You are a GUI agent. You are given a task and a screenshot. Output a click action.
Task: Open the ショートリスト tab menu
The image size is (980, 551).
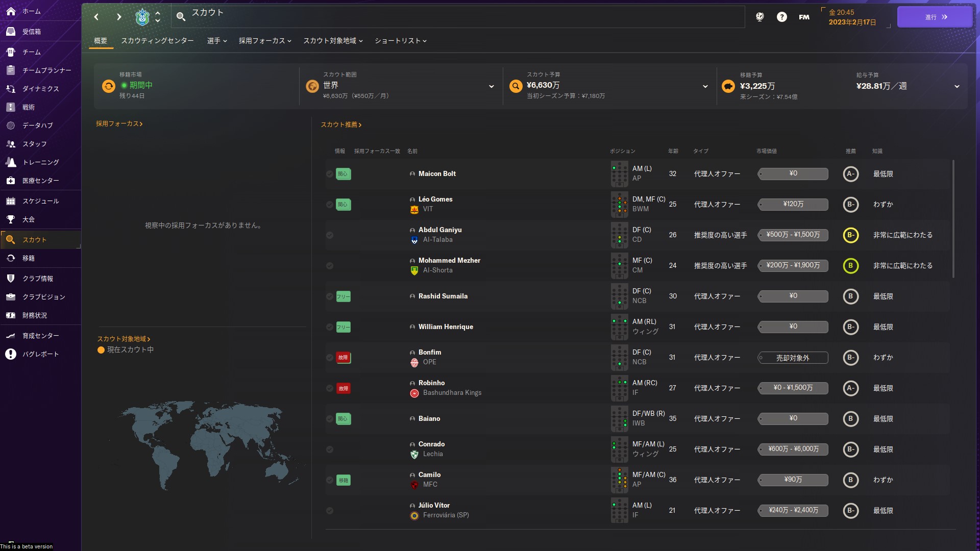click(x=400, y=41)
